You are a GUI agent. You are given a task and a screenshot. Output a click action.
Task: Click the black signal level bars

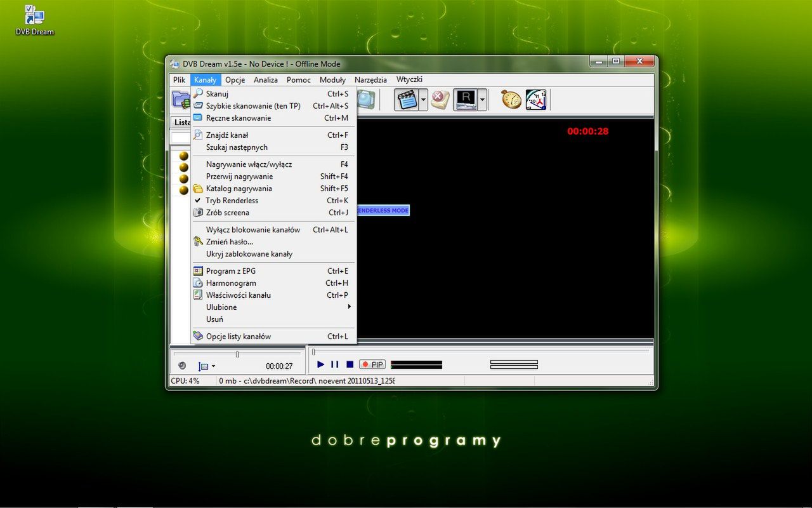tap(416, 364)
